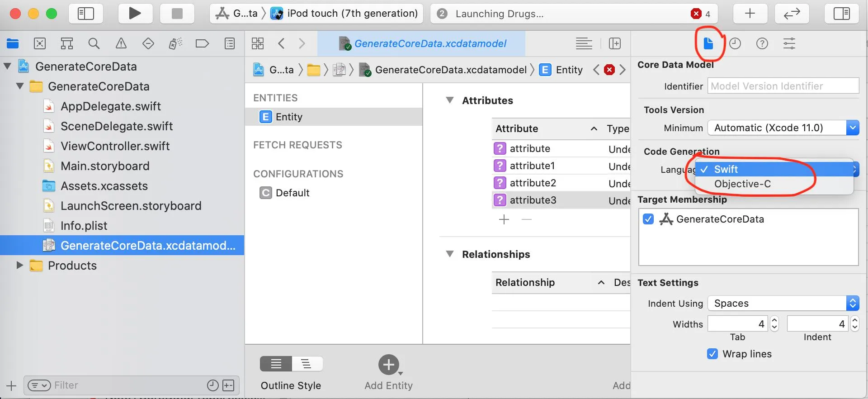Image resolution: width=868 pixels, height=399 pixels.
Task: Expand the Products folder
Action: [x=20, y=265]
